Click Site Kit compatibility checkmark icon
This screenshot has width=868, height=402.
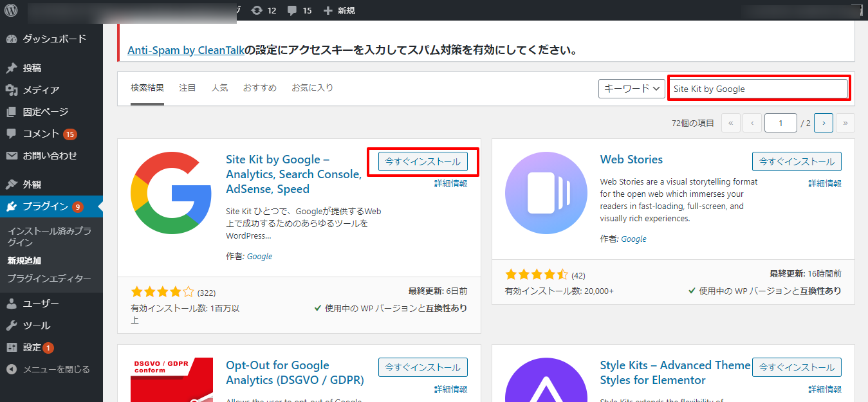coord(318,308)
